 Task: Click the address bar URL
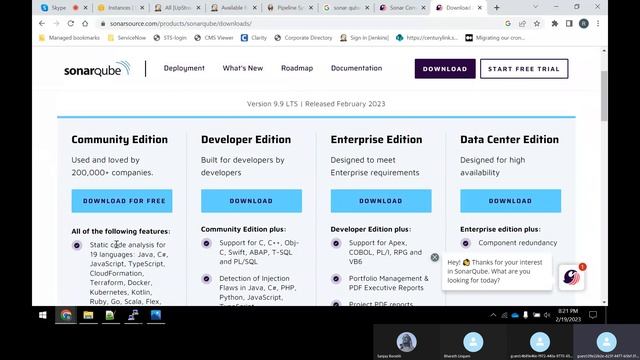(180, 24)
